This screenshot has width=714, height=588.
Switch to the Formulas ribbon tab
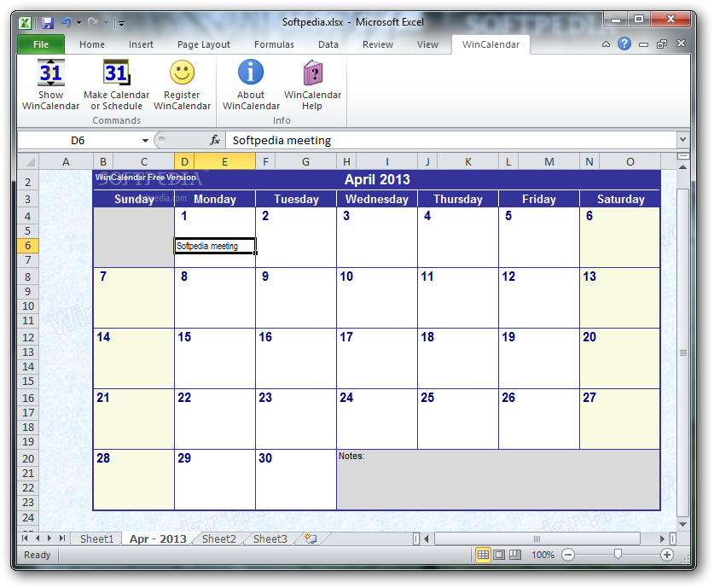[x=274, y=44]
